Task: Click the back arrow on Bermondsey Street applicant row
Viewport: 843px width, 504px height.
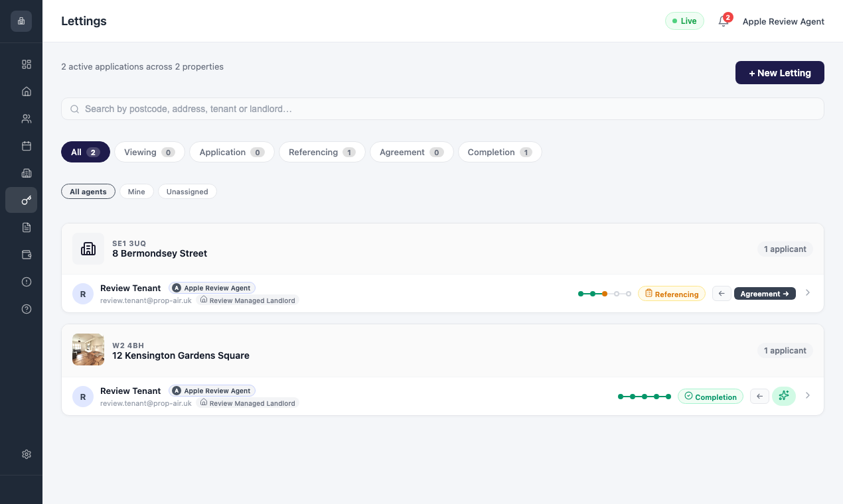Action: (x=722, y=293)
